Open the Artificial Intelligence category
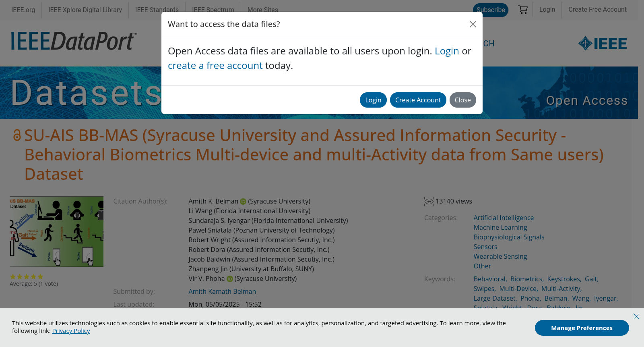The height and width of the screenshot is (347, 644). 504,218
